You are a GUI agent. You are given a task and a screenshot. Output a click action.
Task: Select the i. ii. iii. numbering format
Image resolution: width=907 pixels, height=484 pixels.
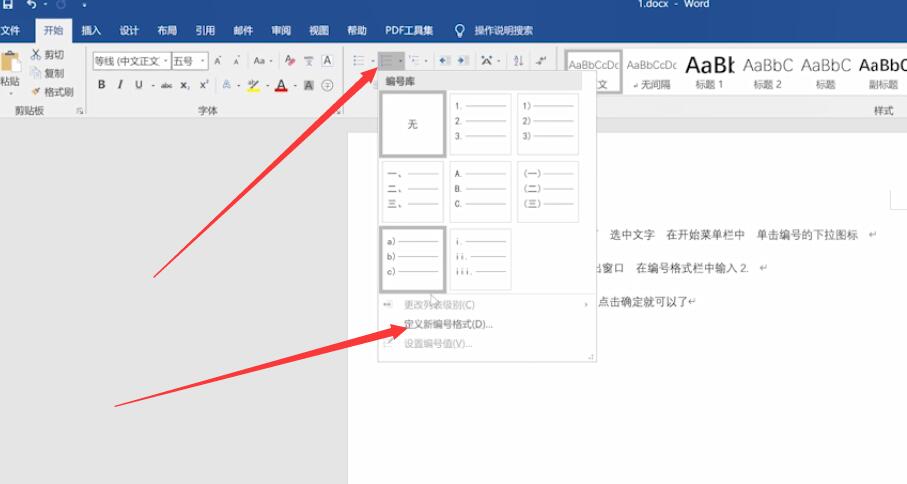tap(480, 259)
